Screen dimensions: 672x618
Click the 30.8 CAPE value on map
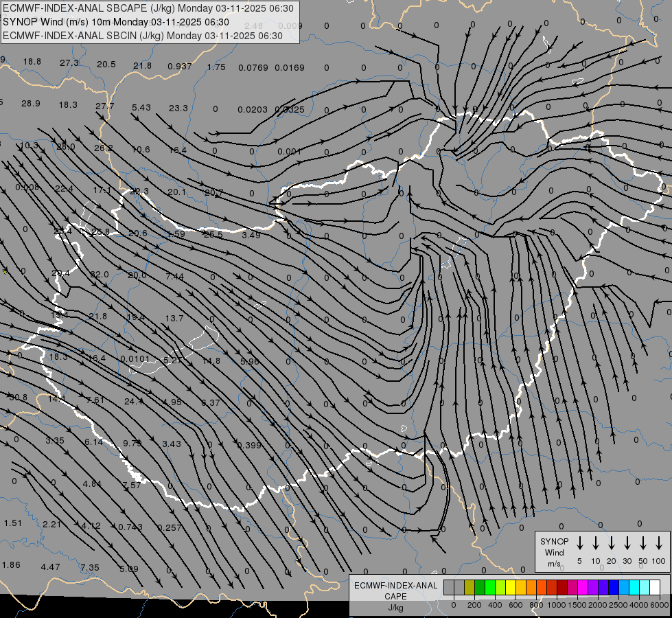(x=19, y=398)
